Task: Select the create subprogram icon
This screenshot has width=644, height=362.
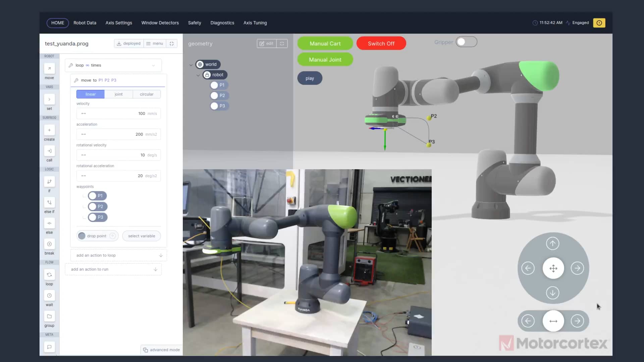Action: tap(49, 130)
